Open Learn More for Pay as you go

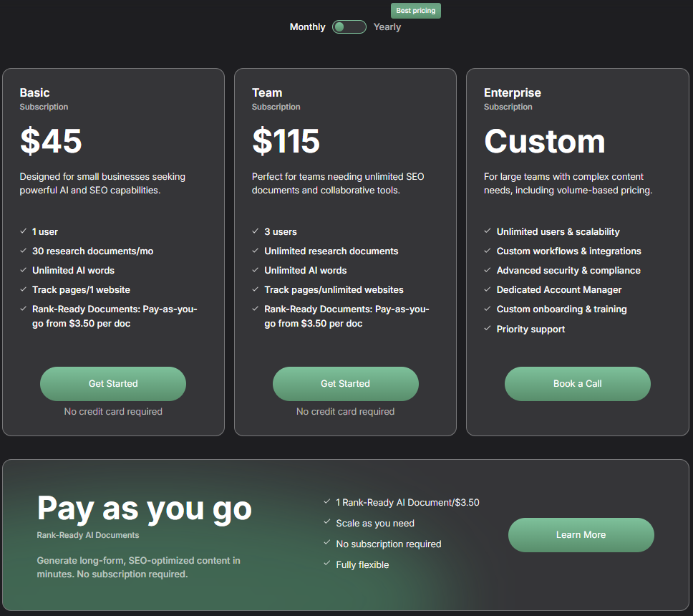581,534
